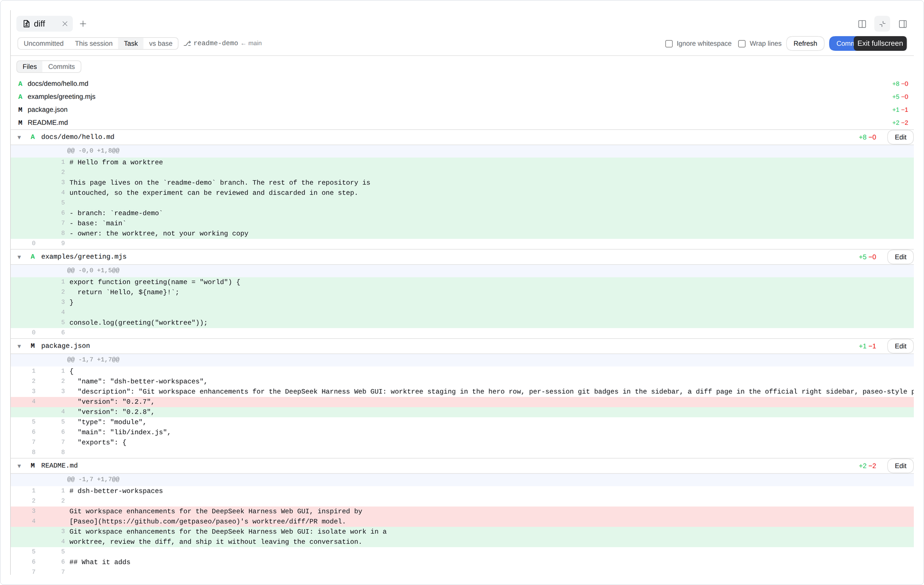924x585 pixels.
Task: Select the Task view tab
Action: point(130,43)
